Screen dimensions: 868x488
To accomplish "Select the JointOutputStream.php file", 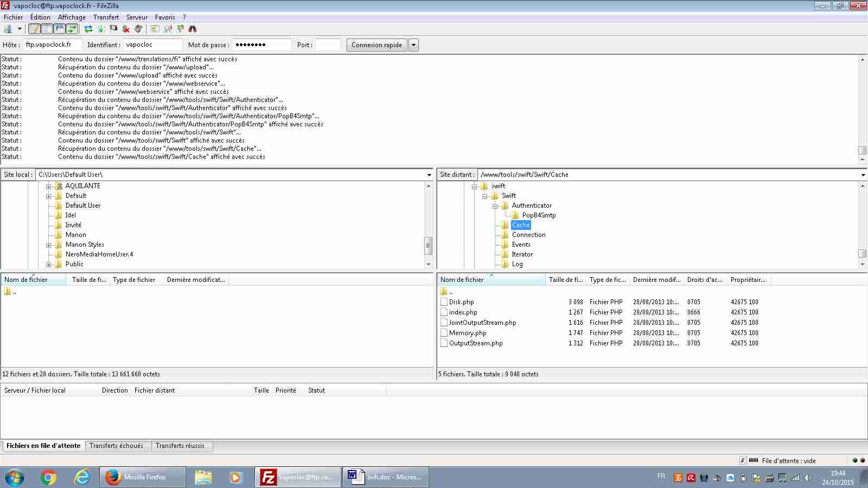I will pos(482,323).
